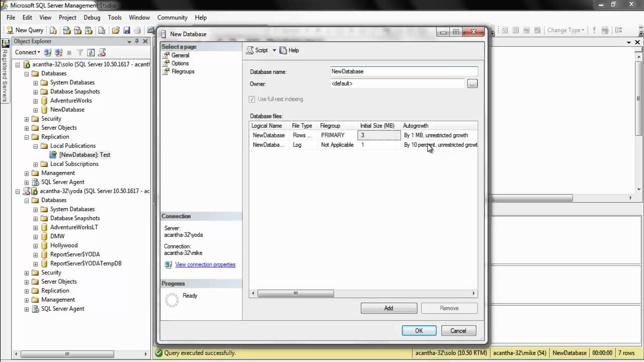This screenshot has width=644, height=362.
Task: Open the Debug menu
Action: (x=92, y=18)
